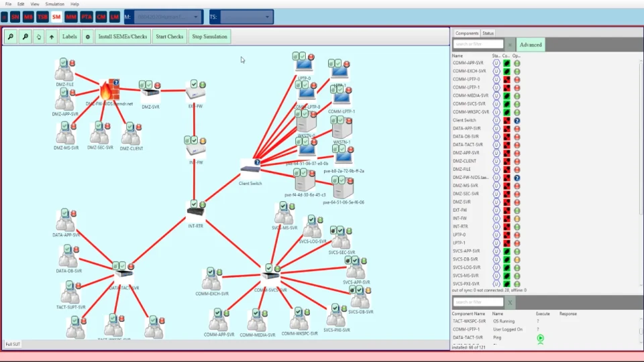
Task: Click INT-FW yellow operational status light
Action: tap(517, 219)
